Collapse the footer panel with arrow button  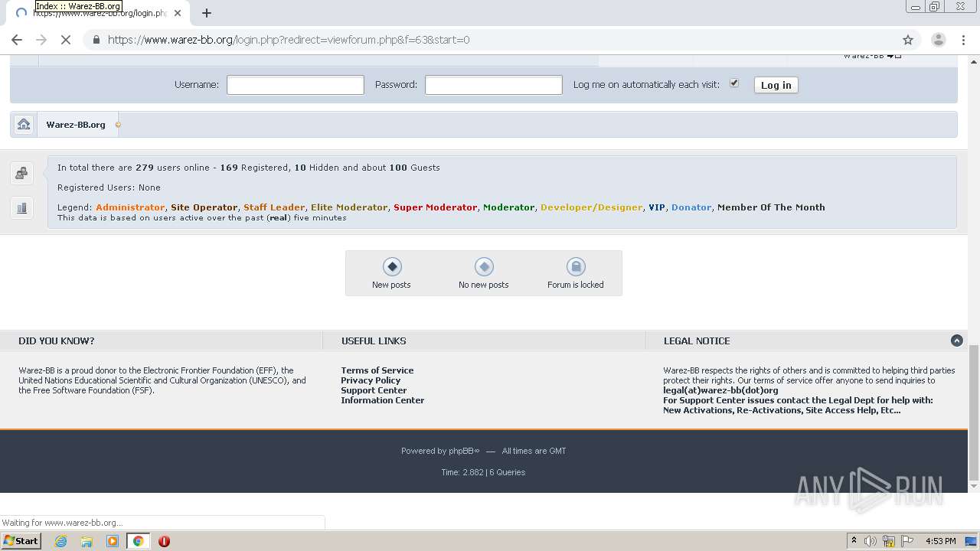956,341
